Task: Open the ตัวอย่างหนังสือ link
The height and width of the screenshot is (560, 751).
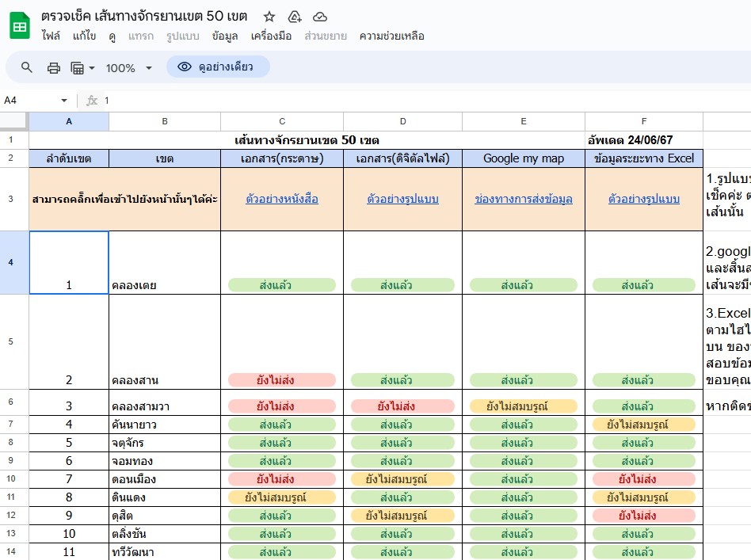Action: pyautogui.click(x=282, y=199)
